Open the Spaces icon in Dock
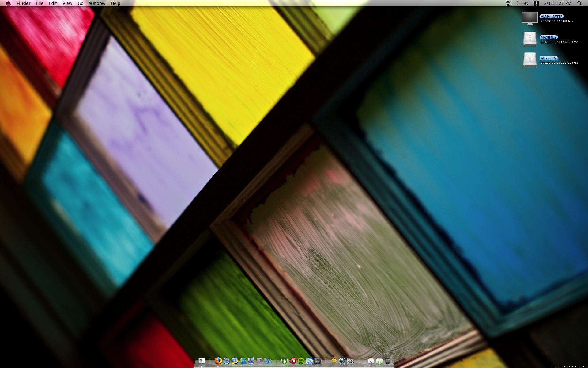The height and width of the screenshot is (368, 588). click(x=318, y=361)
